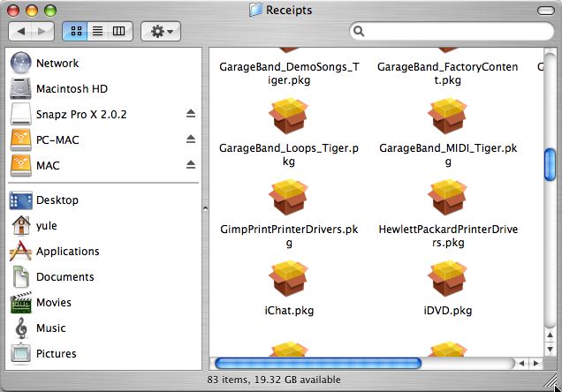Select the Snapz Pro X 2.0.2 volume icon
562x392 pixels.
tap(21, 114)
